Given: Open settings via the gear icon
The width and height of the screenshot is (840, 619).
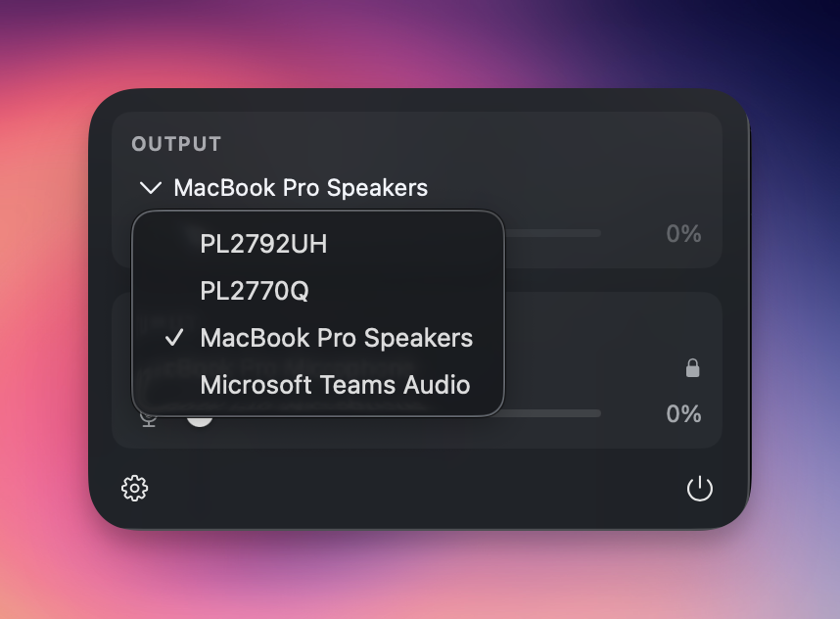Looking at the screenshot, I should tap(136, 487).
